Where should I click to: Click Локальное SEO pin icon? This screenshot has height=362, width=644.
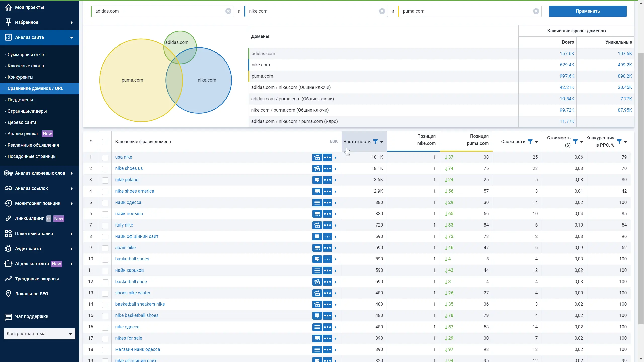tap(8, 294)
